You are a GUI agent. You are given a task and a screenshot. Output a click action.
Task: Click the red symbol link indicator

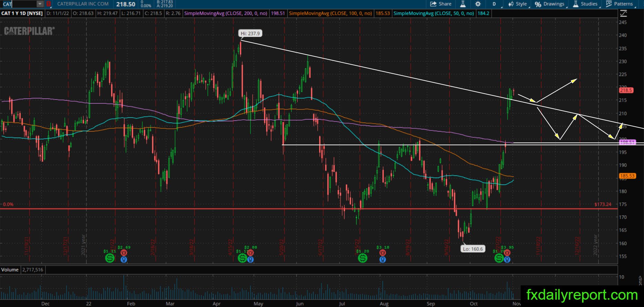tap(49, 4)
